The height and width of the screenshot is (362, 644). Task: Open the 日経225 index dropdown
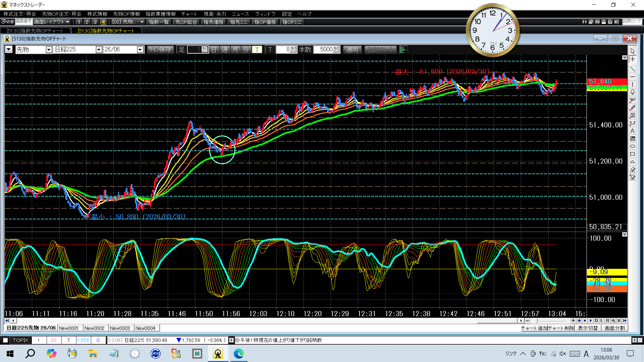coord(99,50)
